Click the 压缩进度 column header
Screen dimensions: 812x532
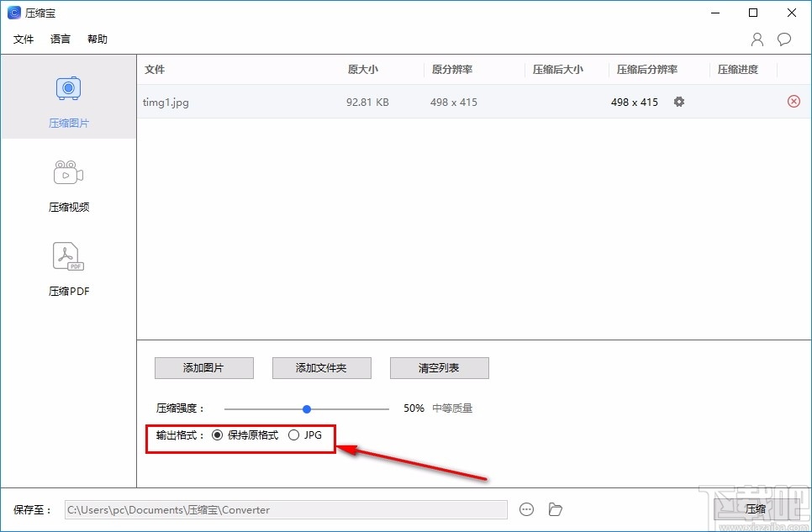738,70
